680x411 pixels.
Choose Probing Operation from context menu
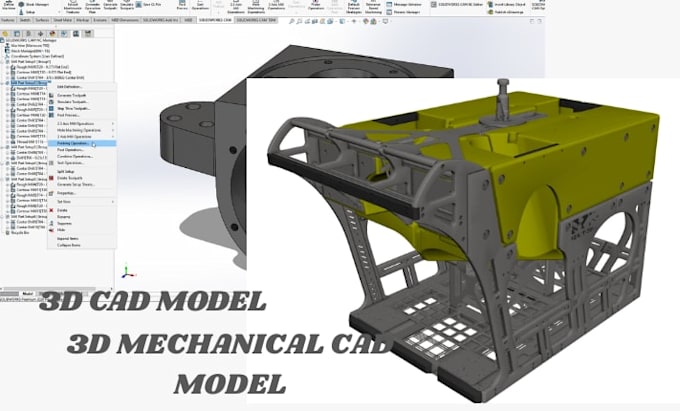tap(82, 143)
